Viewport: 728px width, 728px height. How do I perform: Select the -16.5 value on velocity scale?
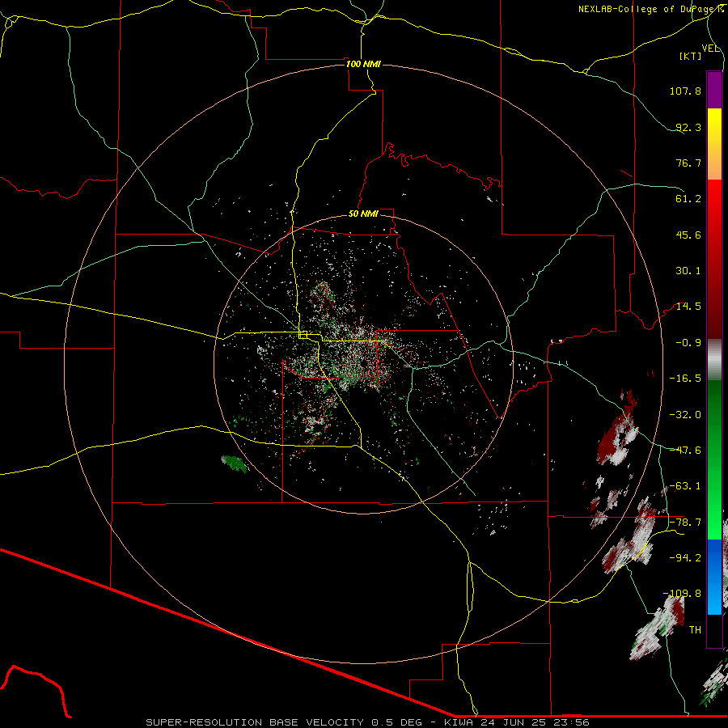[x=685, y=379]
